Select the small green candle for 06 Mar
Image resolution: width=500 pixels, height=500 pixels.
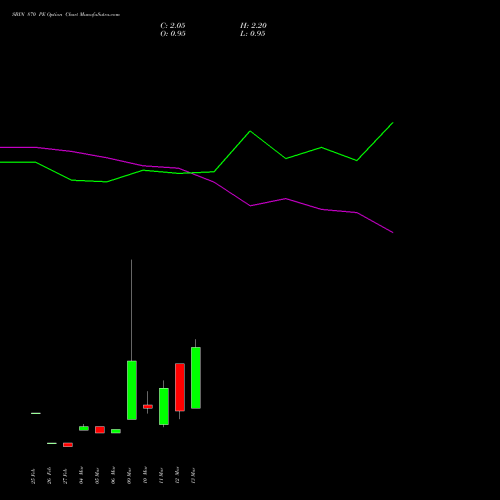[116, 431]
